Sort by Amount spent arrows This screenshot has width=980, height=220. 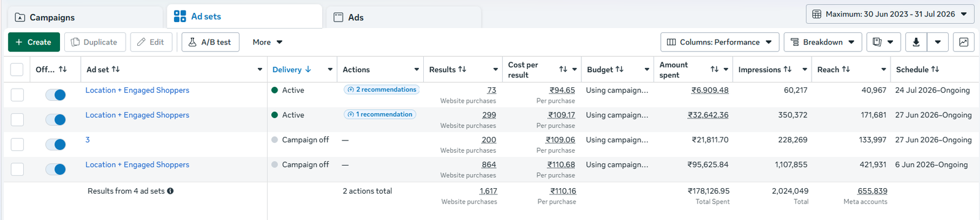tap(714, 70)
